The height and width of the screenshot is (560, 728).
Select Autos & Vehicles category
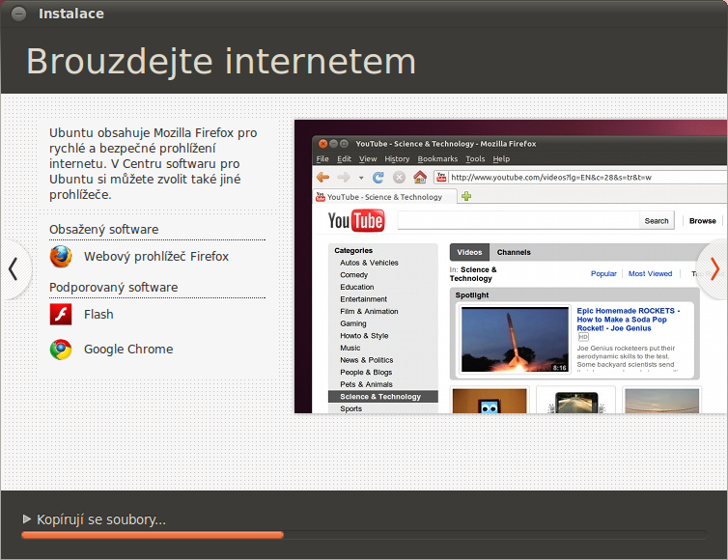pos(369,263)
